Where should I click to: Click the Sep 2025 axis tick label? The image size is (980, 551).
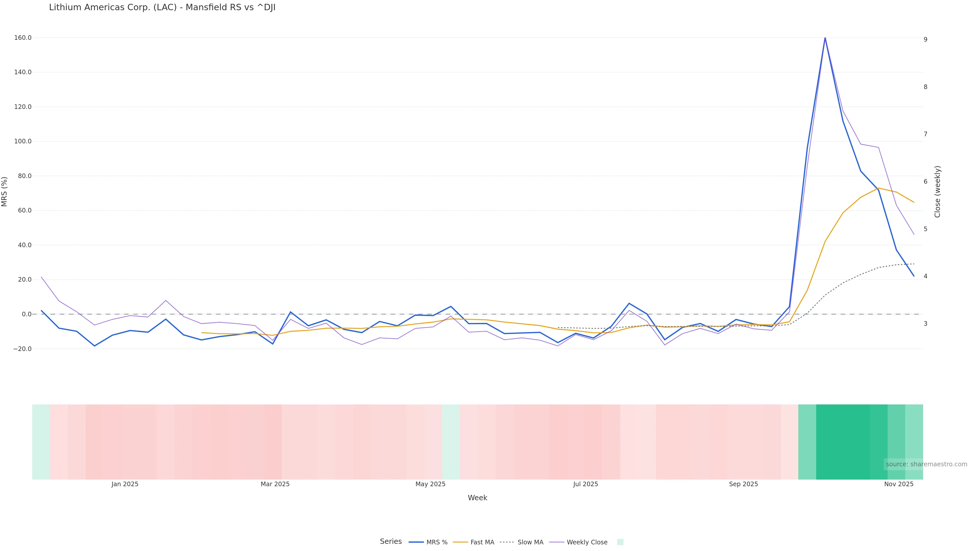[743, 484]
